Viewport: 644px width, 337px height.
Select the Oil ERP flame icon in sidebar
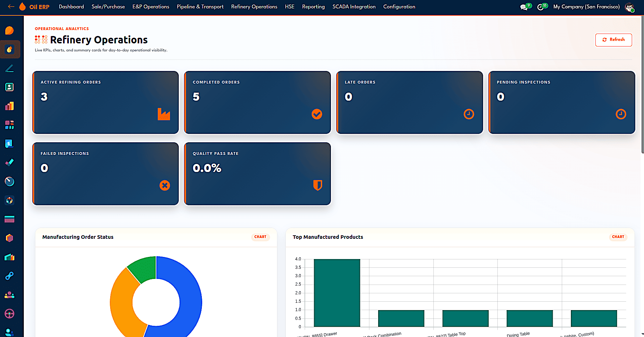click(x=9, y=50)
